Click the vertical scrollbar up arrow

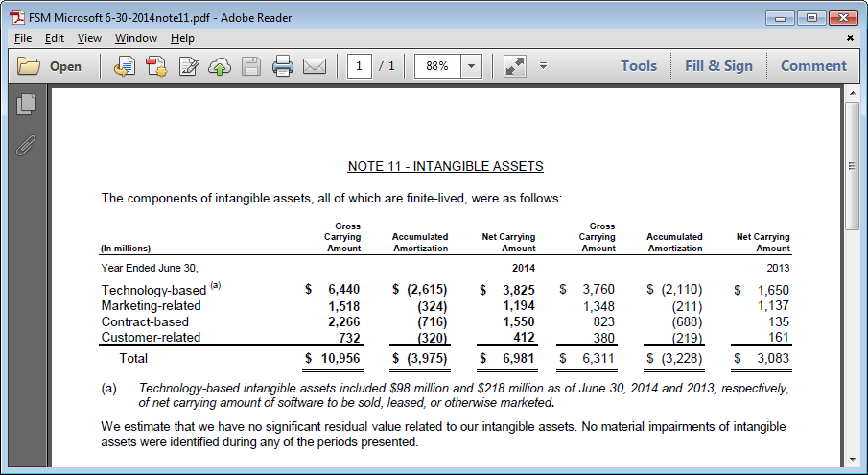(x=852, y=93)
